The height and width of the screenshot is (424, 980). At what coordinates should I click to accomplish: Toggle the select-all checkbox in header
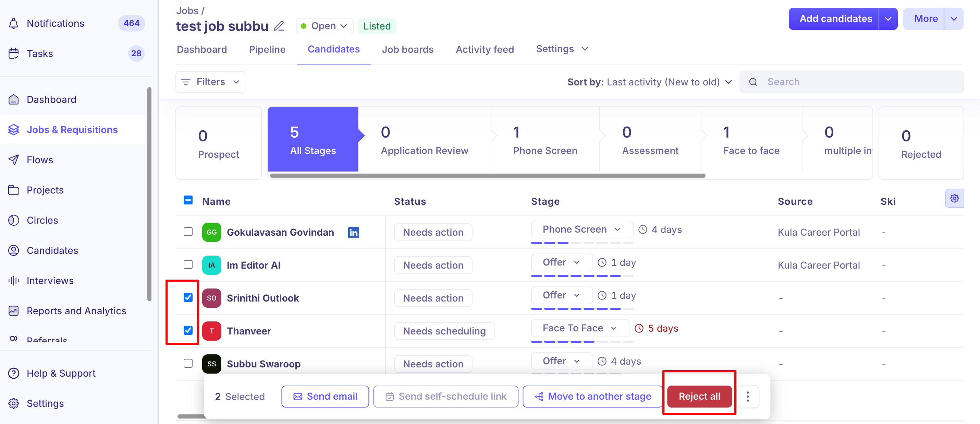click(188, 200)
